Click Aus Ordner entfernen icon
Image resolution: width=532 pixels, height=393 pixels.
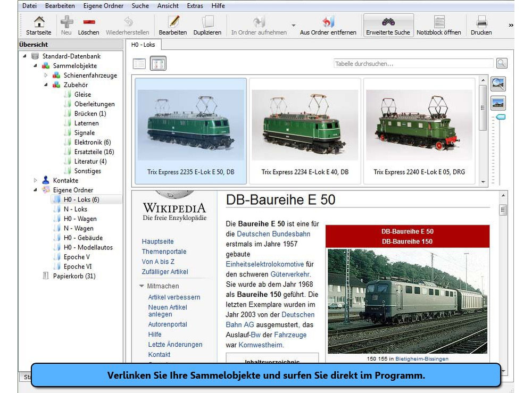pyautogui.click(x=328, y=22)
